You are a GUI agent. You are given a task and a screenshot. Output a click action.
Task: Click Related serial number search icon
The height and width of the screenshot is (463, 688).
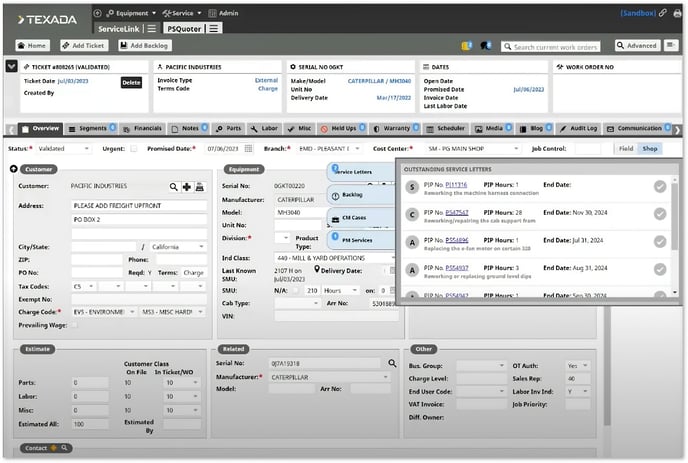coord(392,362)
